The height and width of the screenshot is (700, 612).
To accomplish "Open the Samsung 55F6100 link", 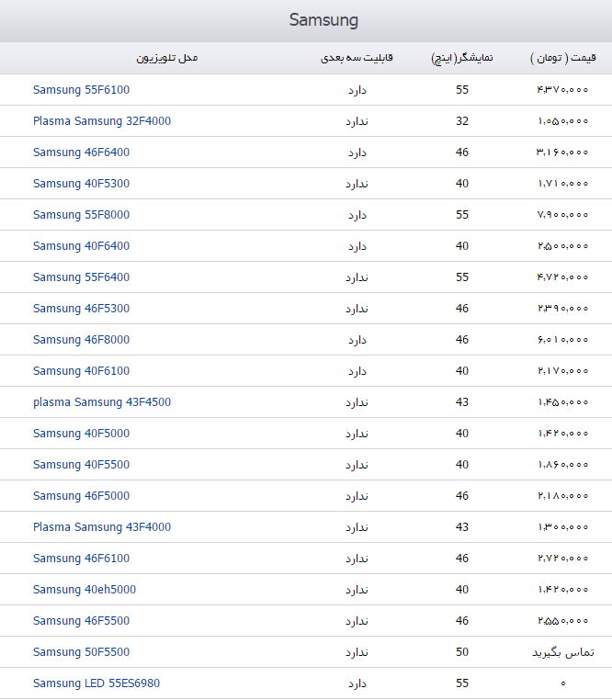I will pos(81,90).
